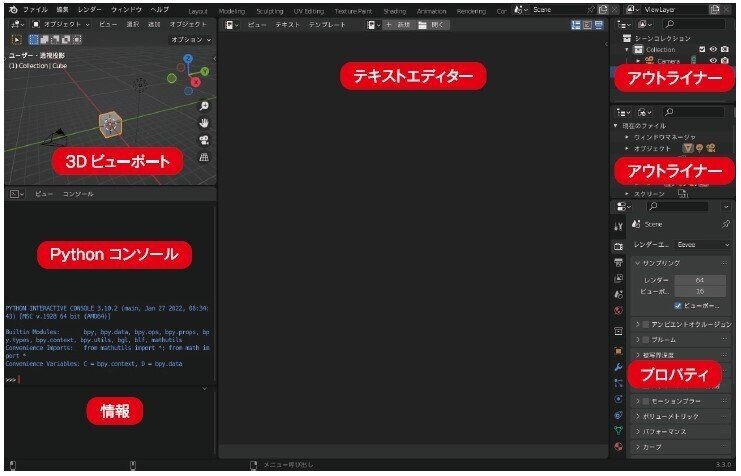Collapse the Collection tree in outliner

(x=627, y=50)
